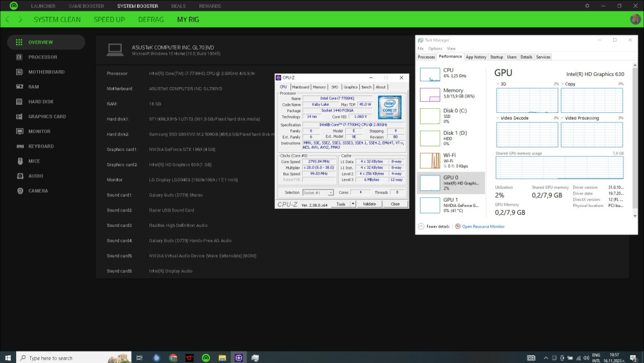Switch to Users tab in Task Manager
Image resolution: width=644 pixels, height=363 pixels.
coord(512,57)
